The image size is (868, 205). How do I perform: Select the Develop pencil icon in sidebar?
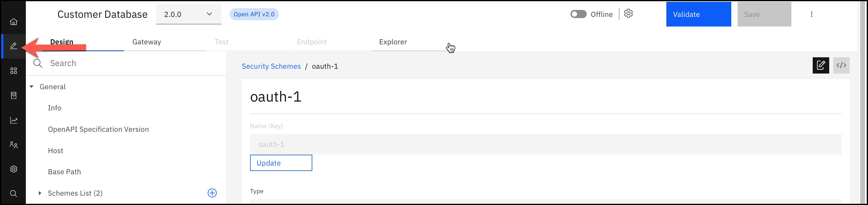[14, 46]
